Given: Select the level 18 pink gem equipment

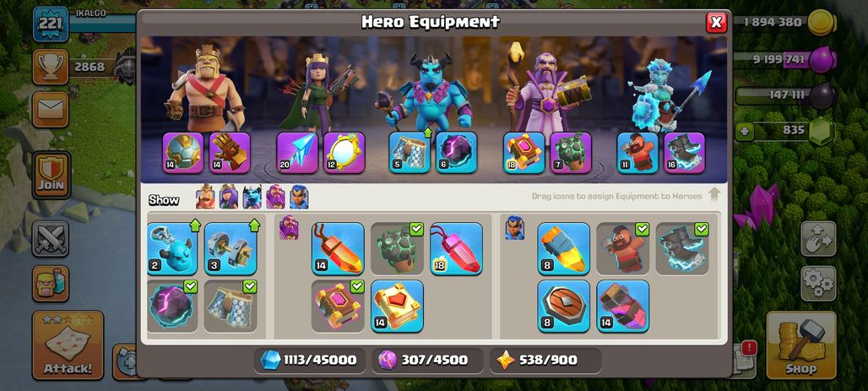Looking at the screenshot, I should (456, 248).
